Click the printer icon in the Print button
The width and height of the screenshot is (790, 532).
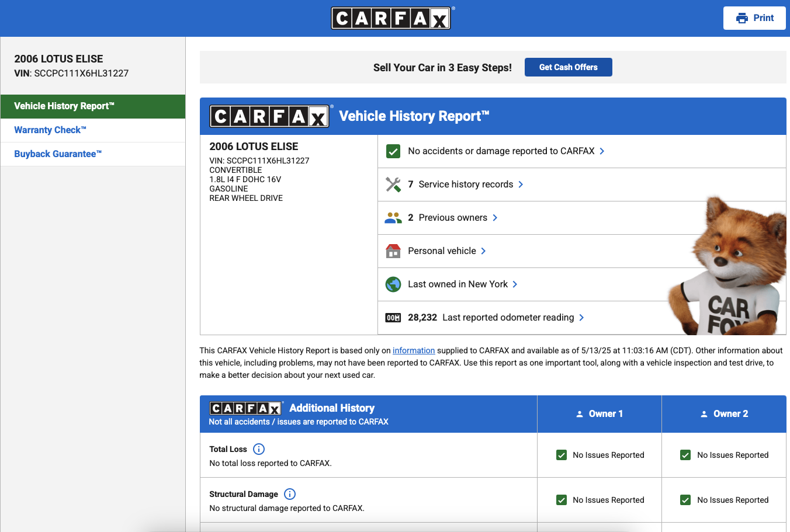click(x=742, y=18)
